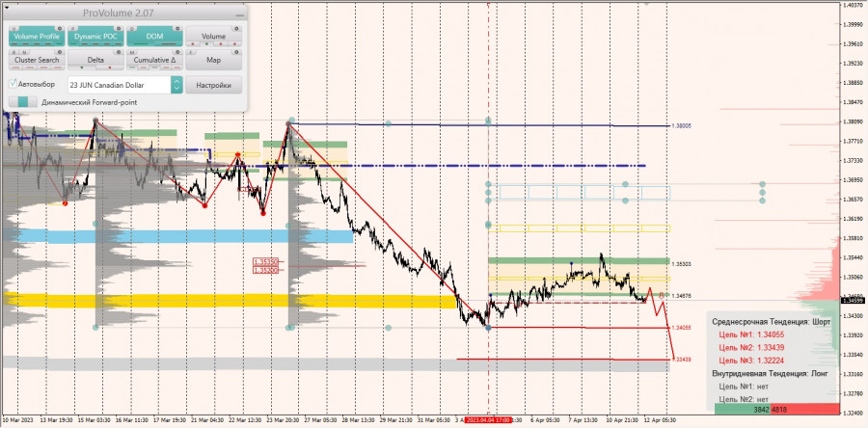Click the V hotkey tag on Volume Profile
This screenshot has height=428, width=868.
(x=14, y=28)
